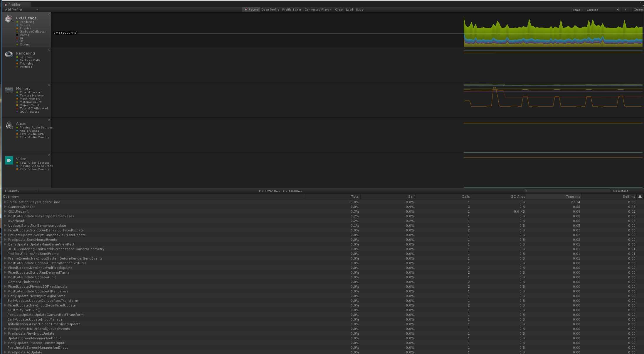Select the Overhead row
644x354 pixels.
(322, 221)
